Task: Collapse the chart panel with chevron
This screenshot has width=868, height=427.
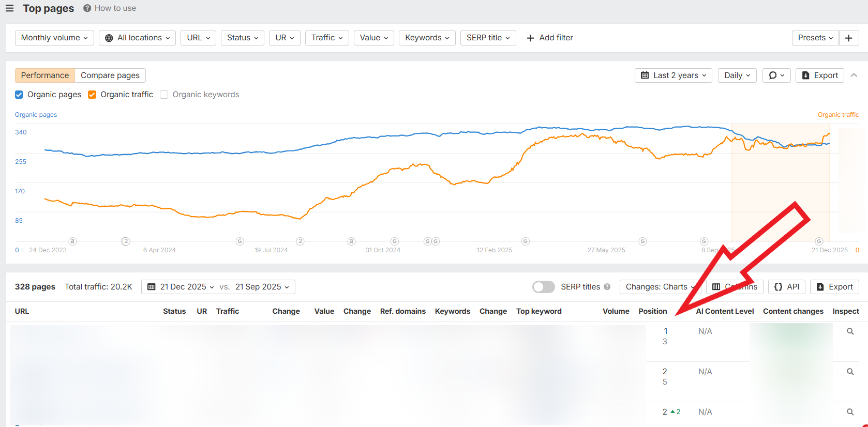Action: pos(854,75)
